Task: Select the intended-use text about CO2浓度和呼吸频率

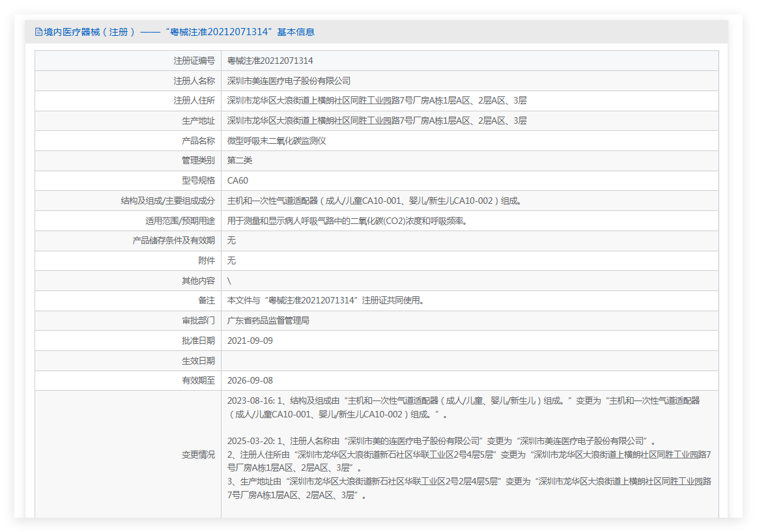Action: pyautogui.click(x=347, y=221)
